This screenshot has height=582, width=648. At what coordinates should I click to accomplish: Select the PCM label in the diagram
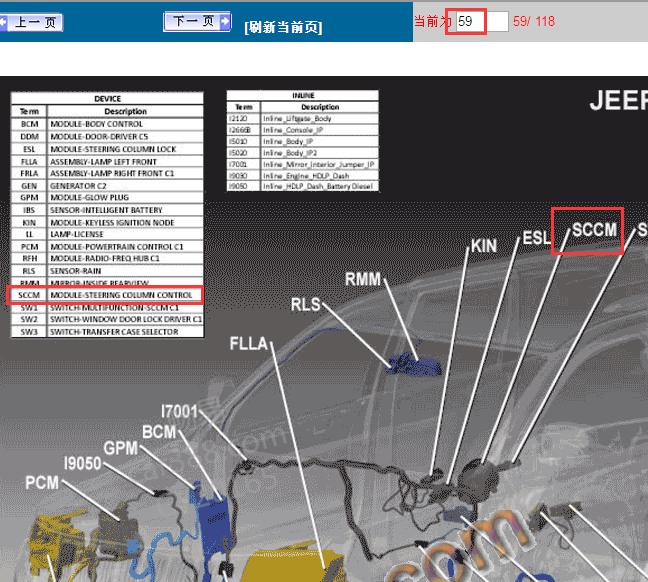tap(42, 482)
